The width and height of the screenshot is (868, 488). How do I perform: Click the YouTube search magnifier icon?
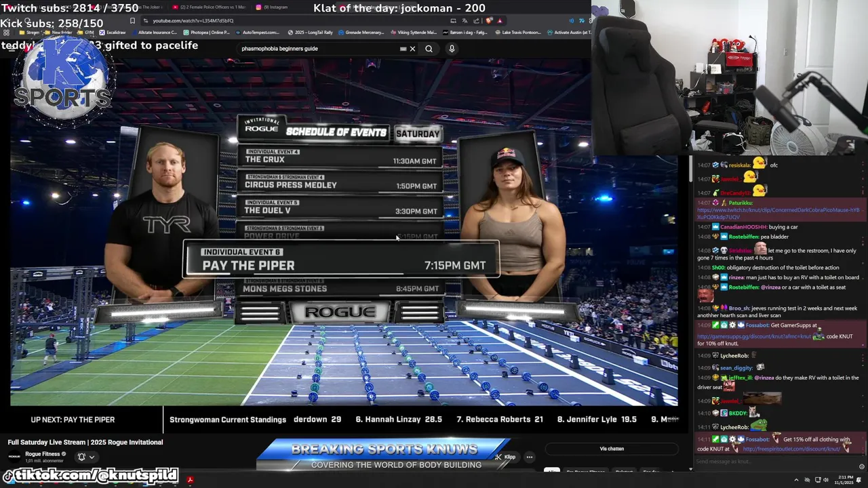tap(429, 49)
